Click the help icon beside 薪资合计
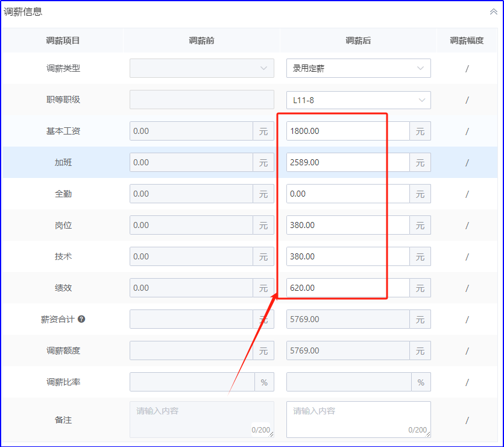The image size is (504, 447). point(81,319)
